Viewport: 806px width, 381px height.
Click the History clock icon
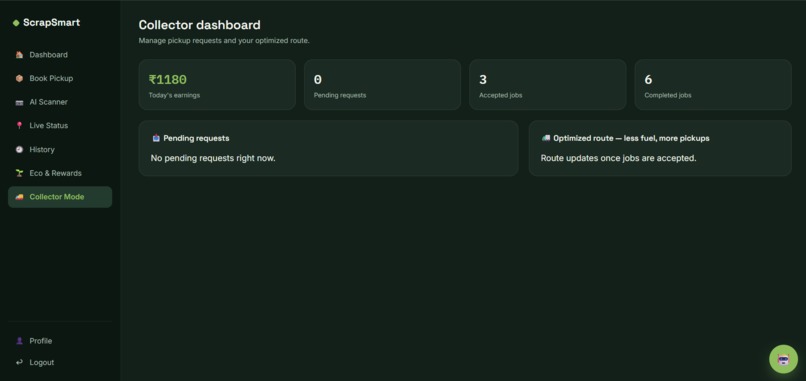click(19, 149)
